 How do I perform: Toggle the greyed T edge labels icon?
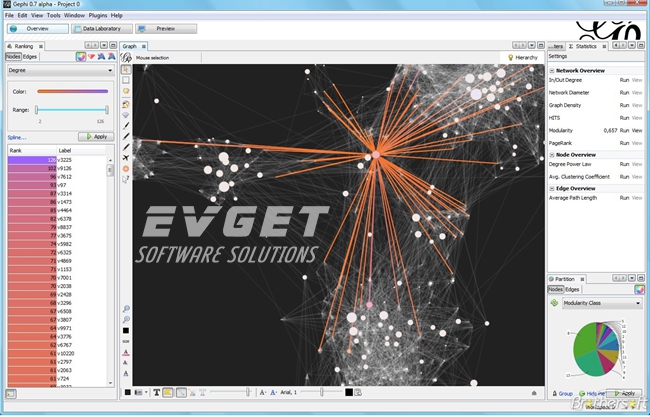(x=203, y=393)
